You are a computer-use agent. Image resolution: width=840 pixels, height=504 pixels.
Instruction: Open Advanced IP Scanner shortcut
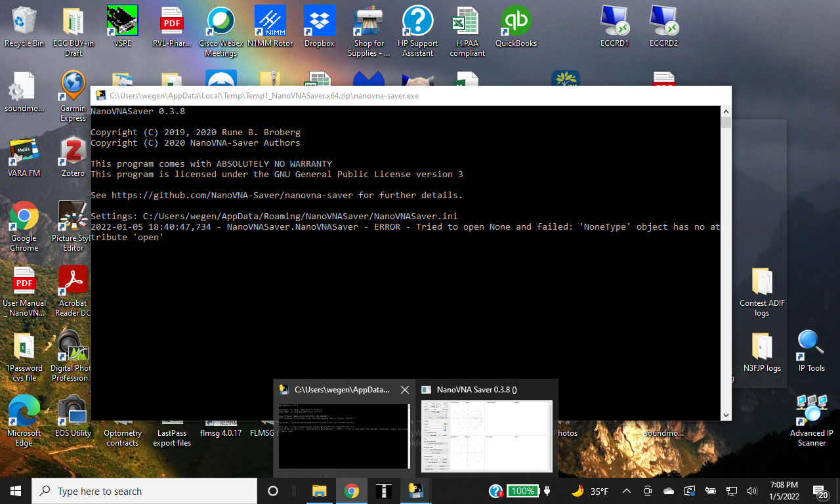[812, 421]
